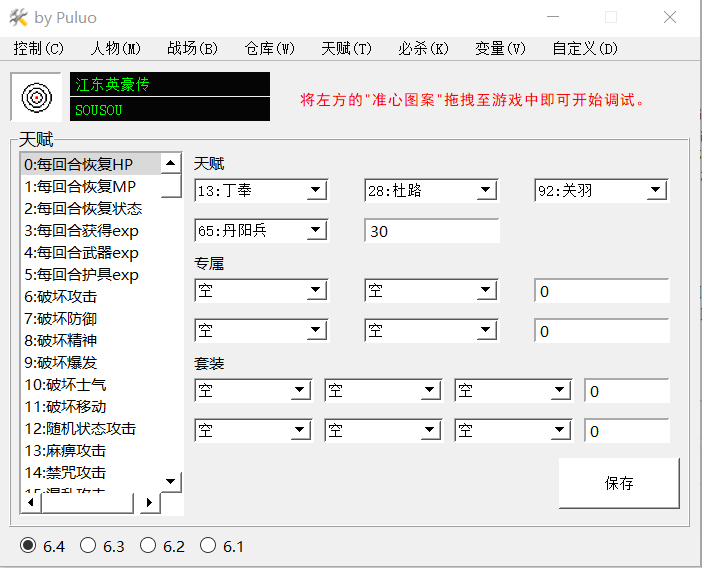Click the green 江东英豪传 title display
702x568 pixels.
point(170,84)
